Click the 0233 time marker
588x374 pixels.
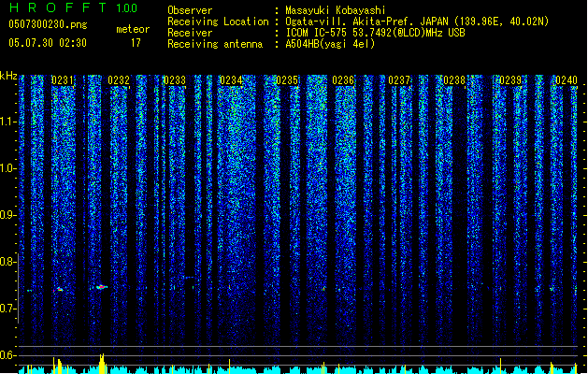[x=175, y=80]
